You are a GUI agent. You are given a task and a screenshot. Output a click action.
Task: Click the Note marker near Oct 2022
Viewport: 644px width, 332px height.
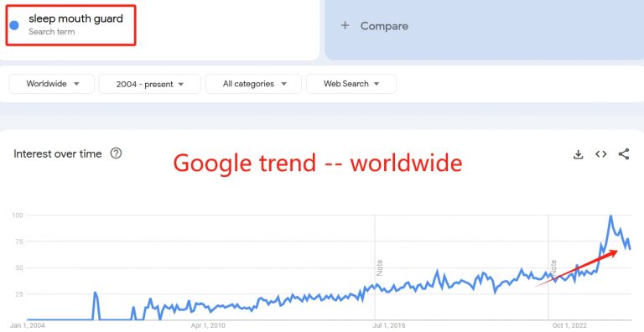coord(553,268)
